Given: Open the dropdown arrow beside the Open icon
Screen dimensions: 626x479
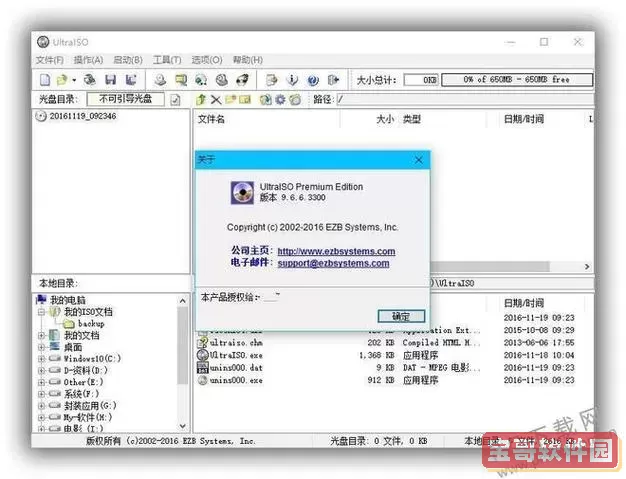Looking at the screenshot, I should tap(74, 80).
